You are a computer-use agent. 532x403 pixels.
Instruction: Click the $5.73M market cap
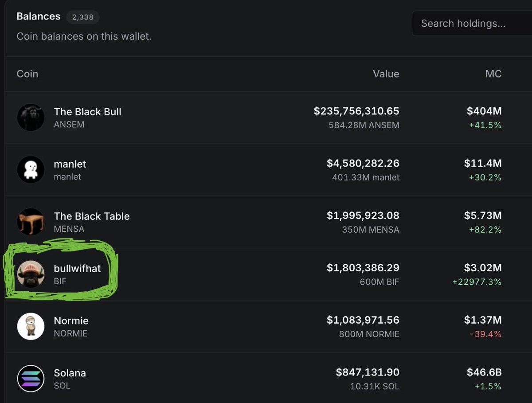[483, 216]
